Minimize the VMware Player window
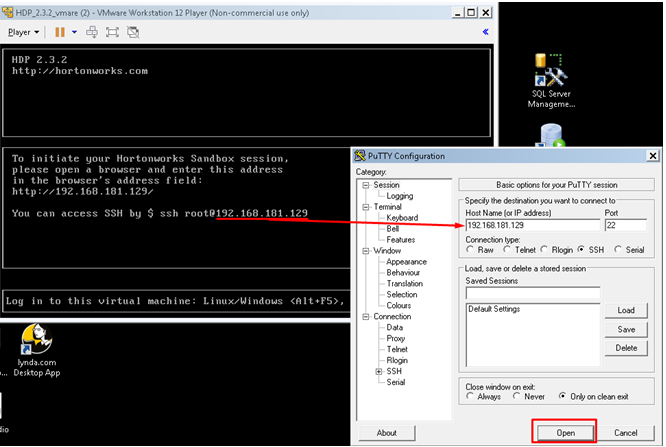The height and width of the screenshot is (447, 666). pyautogui.click(x=457, y=13)
